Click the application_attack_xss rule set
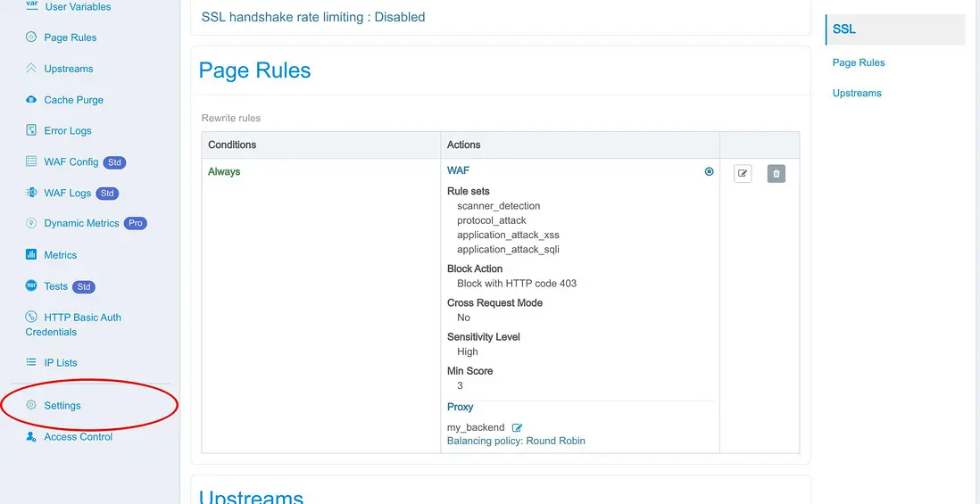The width and height of the screenshot is (980, 504). coord(508,235)
